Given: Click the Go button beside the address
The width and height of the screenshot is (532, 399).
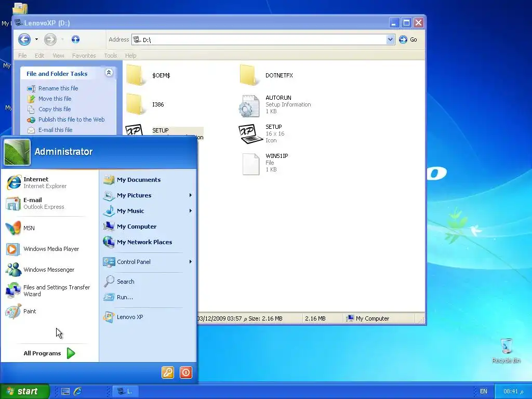Looking at the screenshot, I should pyautogui.click(x=408, y=39).
